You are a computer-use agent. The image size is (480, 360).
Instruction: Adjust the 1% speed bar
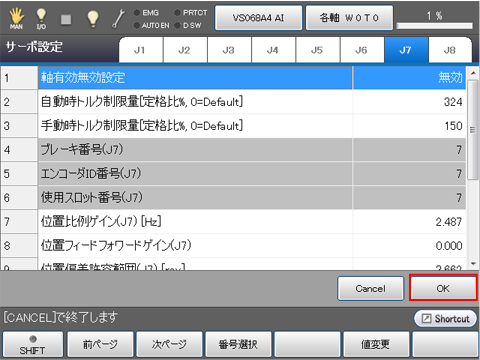[x=434, y=26]
